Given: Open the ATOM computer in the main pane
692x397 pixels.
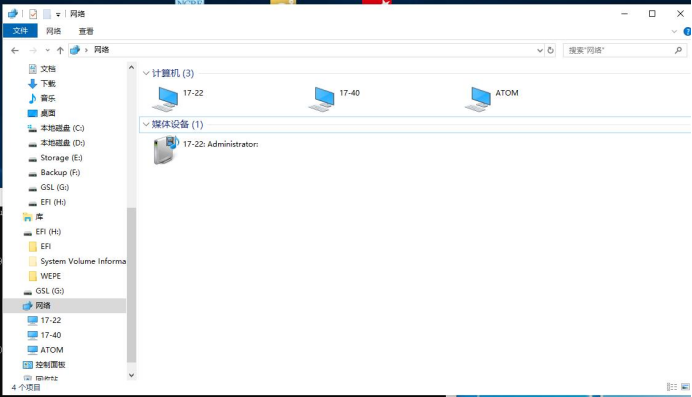Looking at the screenshot, I should [x=492, y=98].
